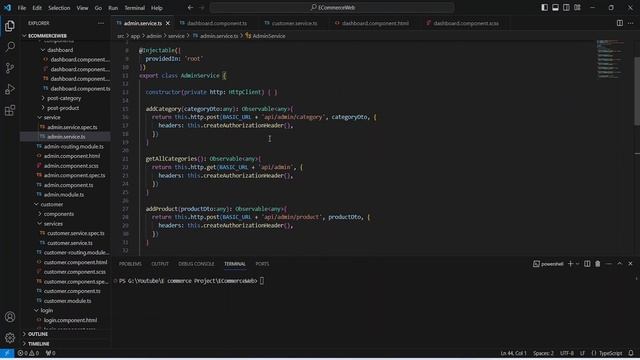
Task: Open editor more actions ellipsis
Action: pyautogui.click(x=631, y=23)
